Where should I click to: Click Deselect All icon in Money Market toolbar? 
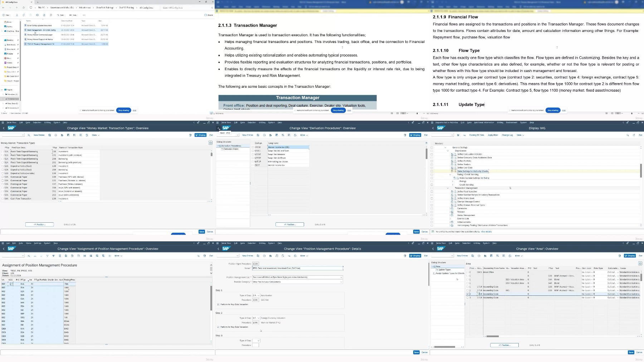(80, 135)
